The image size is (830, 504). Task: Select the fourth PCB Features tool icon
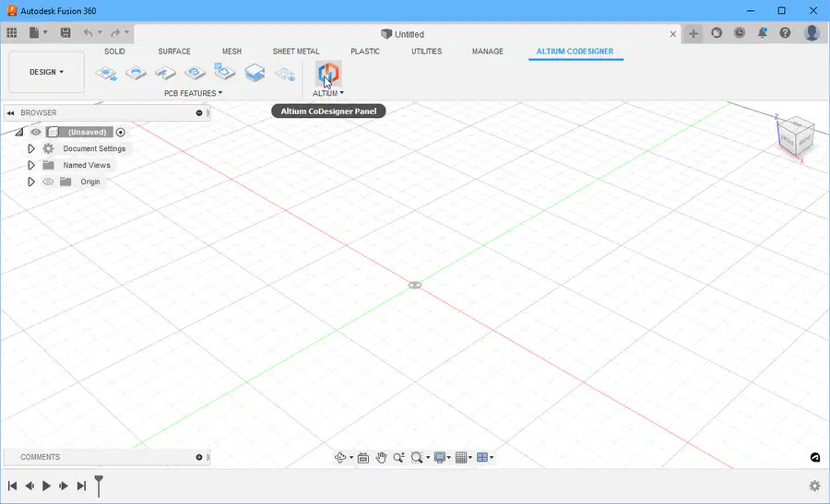tap(196, 73)
